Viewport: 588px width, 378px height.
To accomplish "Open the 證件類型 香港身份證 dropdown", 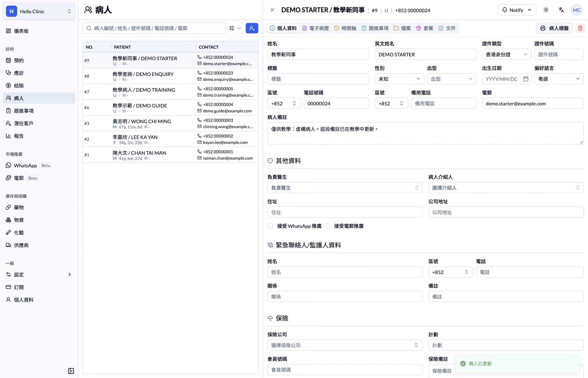I will [506, 54].
